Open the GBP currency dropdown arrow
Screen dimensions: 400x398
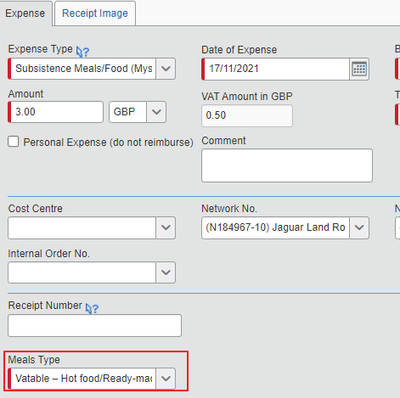click(156, 112)
